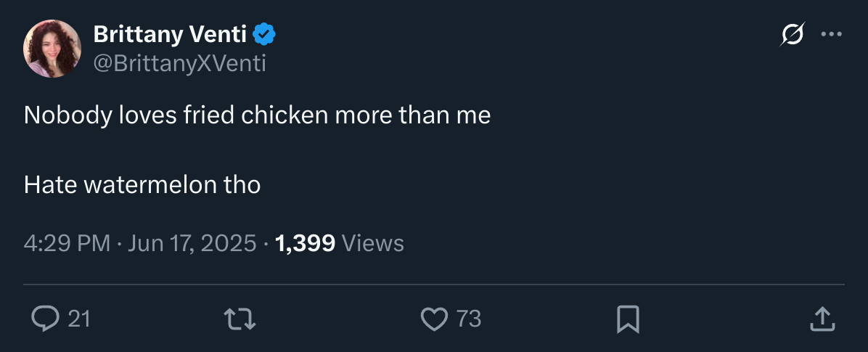Click the Grok slashed-circle icon
This screenshot has height=352, width=868.
793,34
